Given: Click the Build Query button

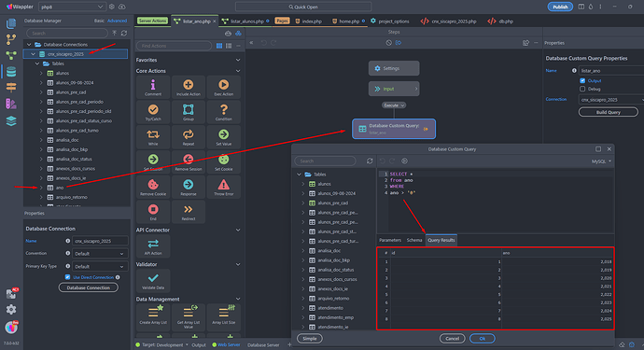Looking at the screenshot, I should (608, 112).
